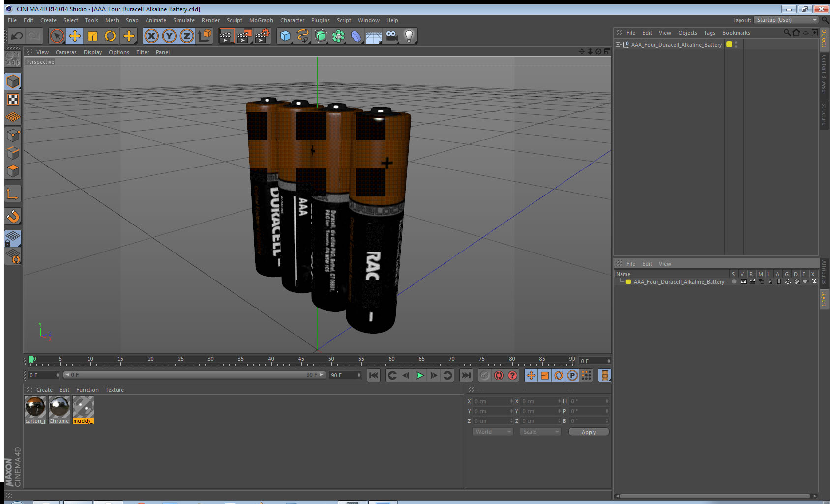Open the World coordinate dropdown
Screen dimensions: 830x504
click(x=493, y=432)
